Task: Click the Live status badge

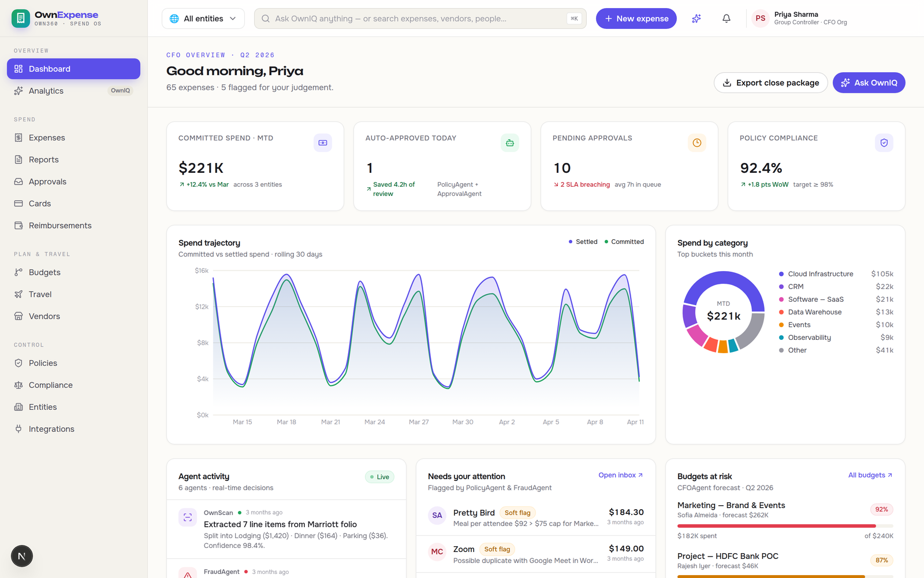Action: tap(379, 477)
